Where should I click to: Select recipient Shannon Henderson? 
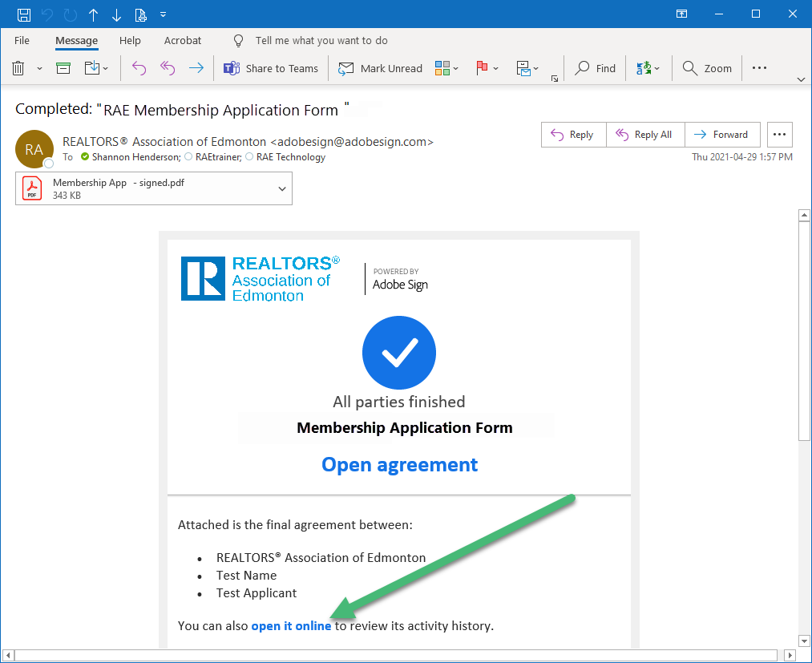tap(136, 157)
